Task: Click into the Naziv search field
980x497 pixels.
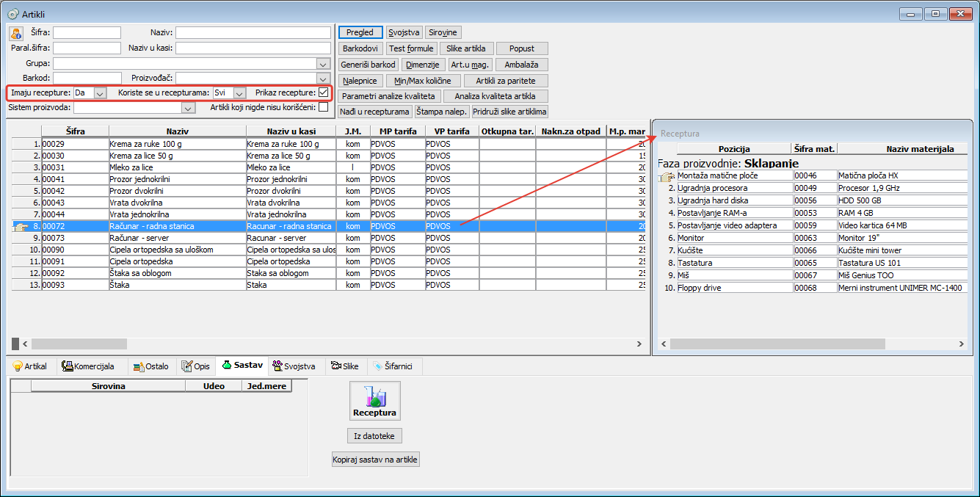Action: coord(253,33)
